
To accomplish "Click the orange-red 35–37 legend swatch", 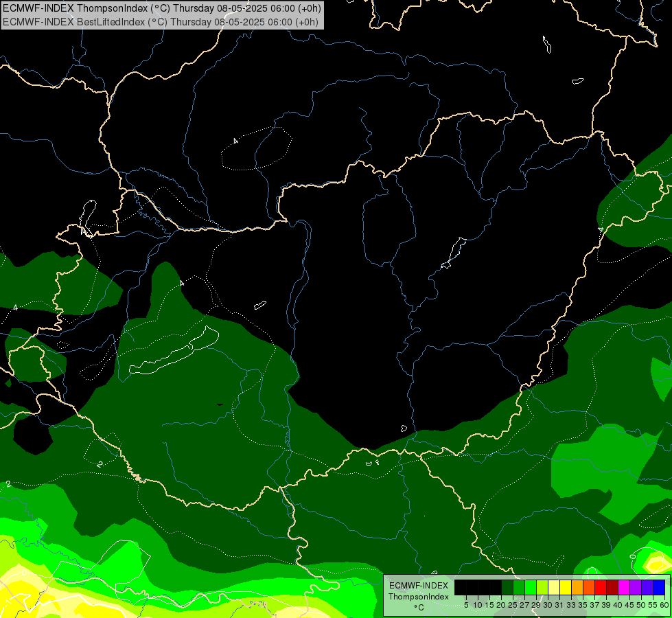I will pos(589,587).
